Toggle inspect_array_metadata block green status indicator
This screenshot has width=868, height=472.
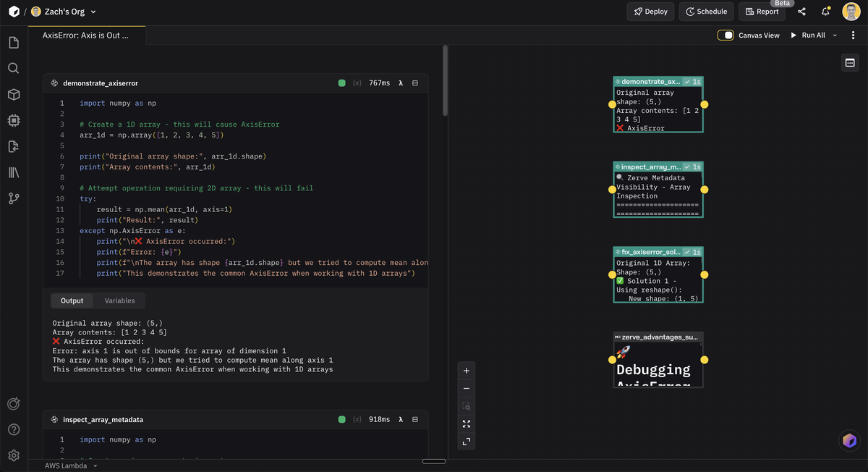coord(342,419)
